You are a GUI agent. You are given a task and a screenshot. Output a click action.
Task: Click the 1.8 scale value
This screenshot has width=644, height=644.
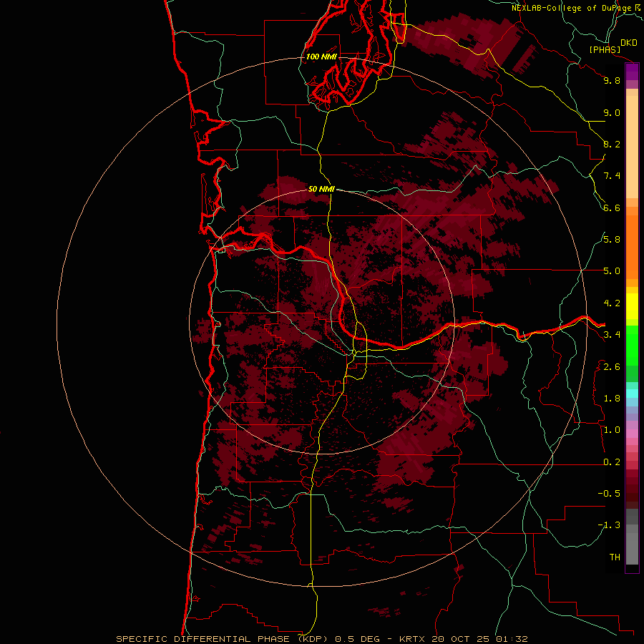tap(612, 399)
